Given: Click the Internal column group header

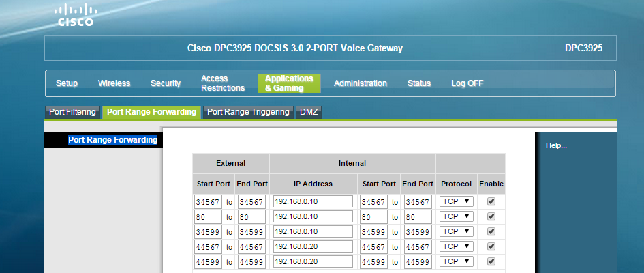Looking at the screenshot, I should 352,163.
